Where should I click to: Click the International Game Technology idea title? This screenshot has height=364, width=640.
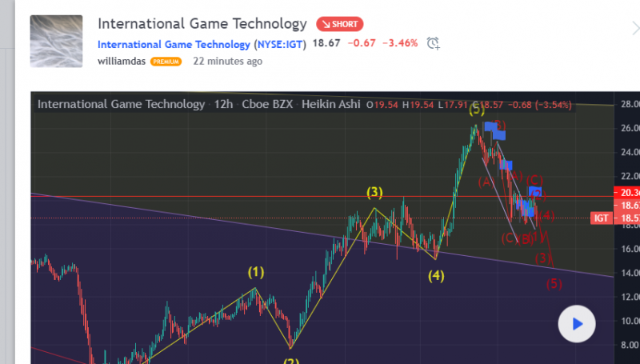(202, 24)
